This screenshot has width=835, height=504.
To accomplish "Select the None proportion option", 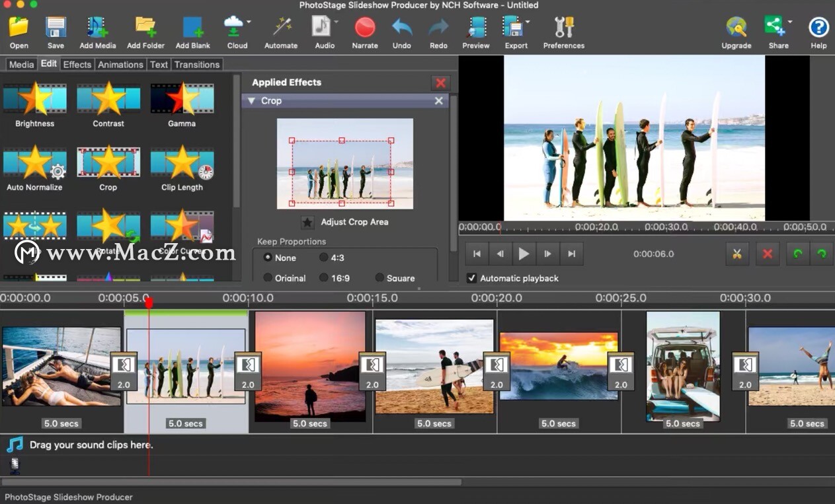I will pyautogui.click(x=268, y=258).
